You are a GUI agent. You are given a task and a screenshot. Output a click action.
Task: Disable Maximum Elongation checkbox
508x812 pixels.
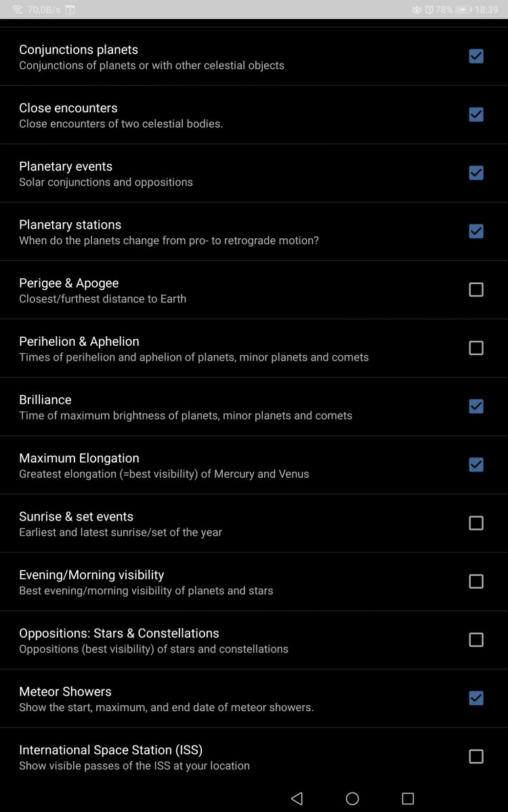[x=476, y=464]
